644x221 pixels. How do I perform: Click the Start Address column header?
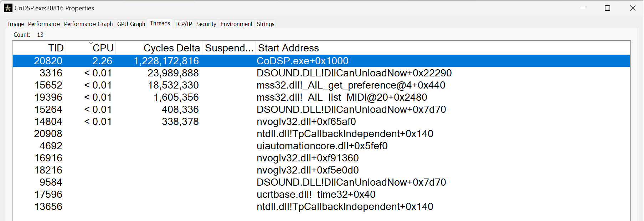point(288,48)
